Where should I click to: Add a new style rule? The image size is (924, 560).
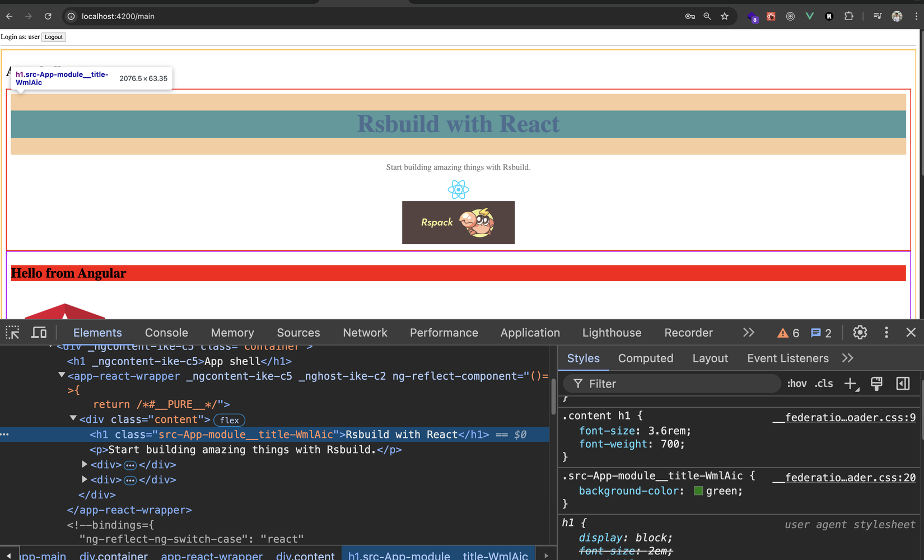click(x=851, y=384)
